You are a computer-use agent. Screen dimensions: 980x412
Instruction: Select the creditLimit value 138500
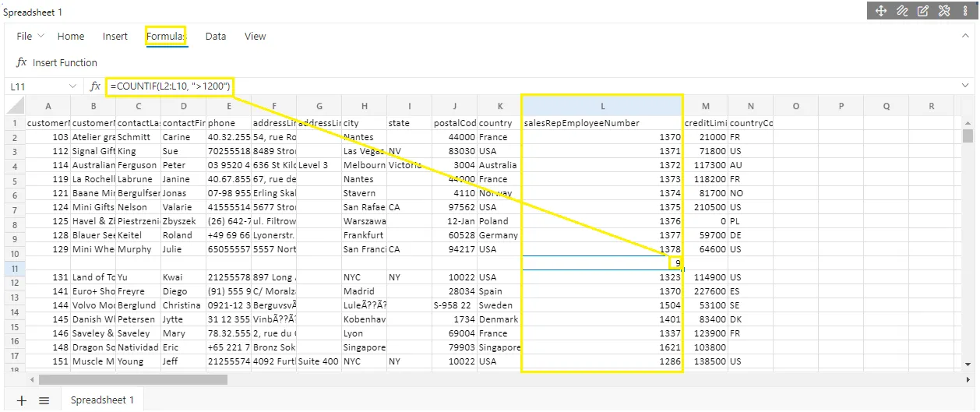coord(706,361)
